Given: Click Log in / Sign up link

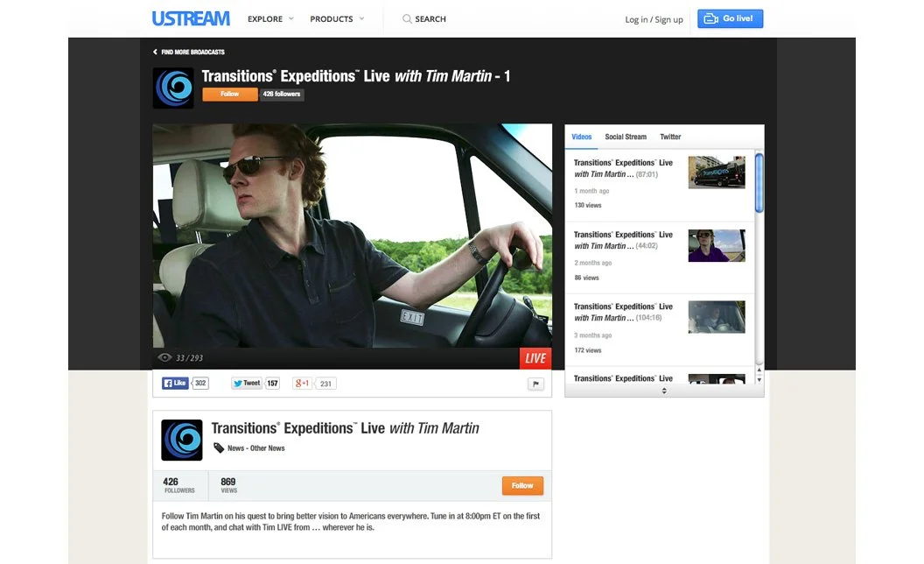Looking at the screenshot, I should click(654, 19).
